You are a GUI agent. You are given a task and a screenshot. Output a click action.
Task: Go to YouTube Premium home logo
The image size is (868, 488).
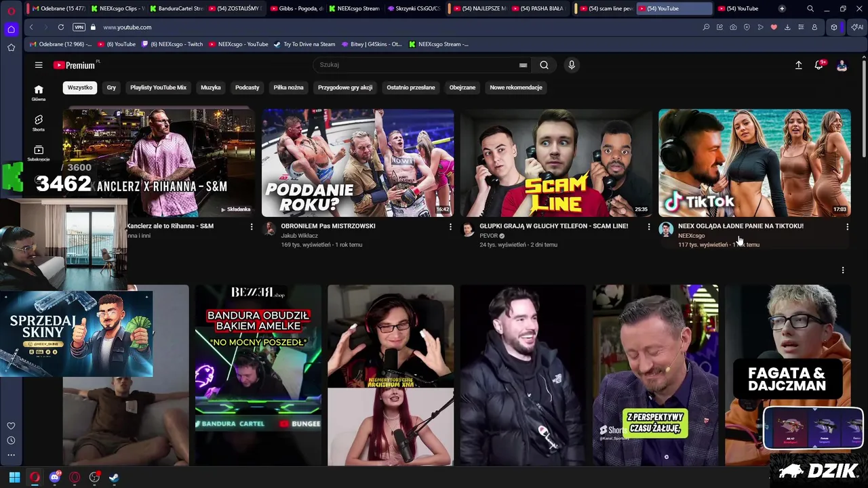coord(75,65)
